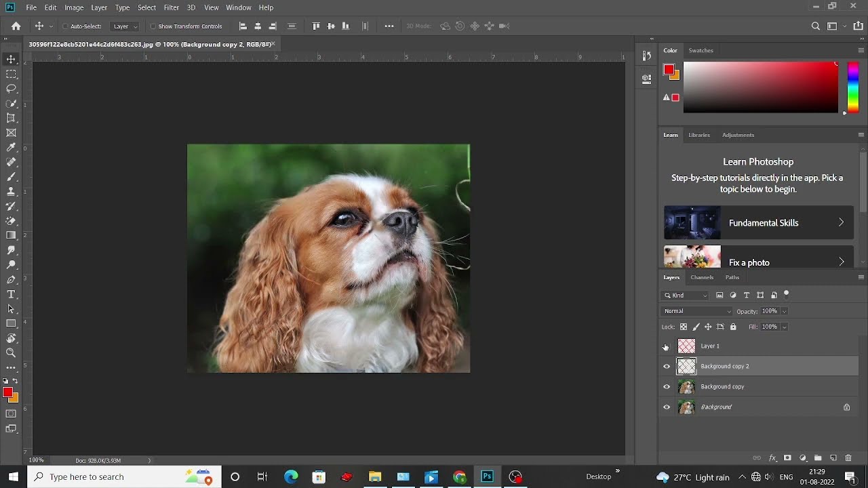Open the Auto-Select Layer dropdown
This screenshot has width=868, height=488.
[125, 26]
